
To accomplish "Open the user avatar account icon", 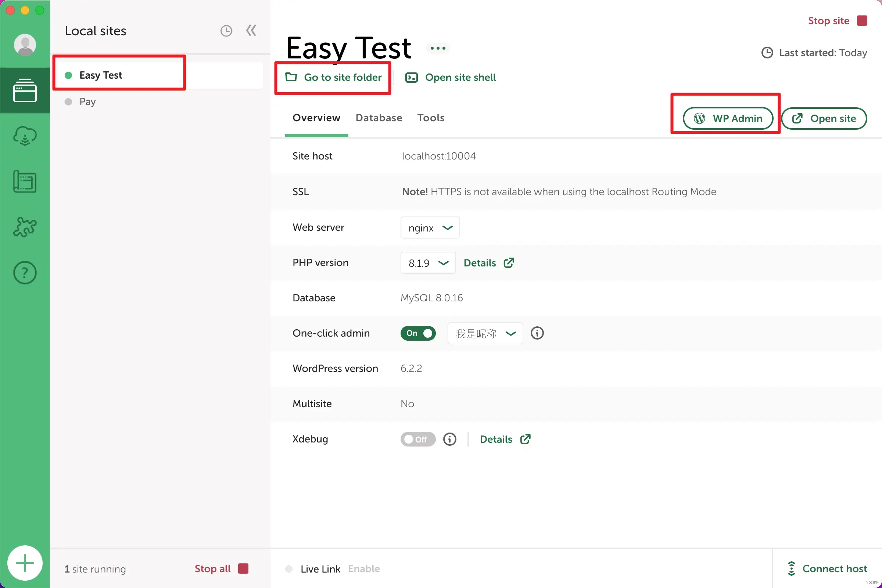I will pos(25,44).
